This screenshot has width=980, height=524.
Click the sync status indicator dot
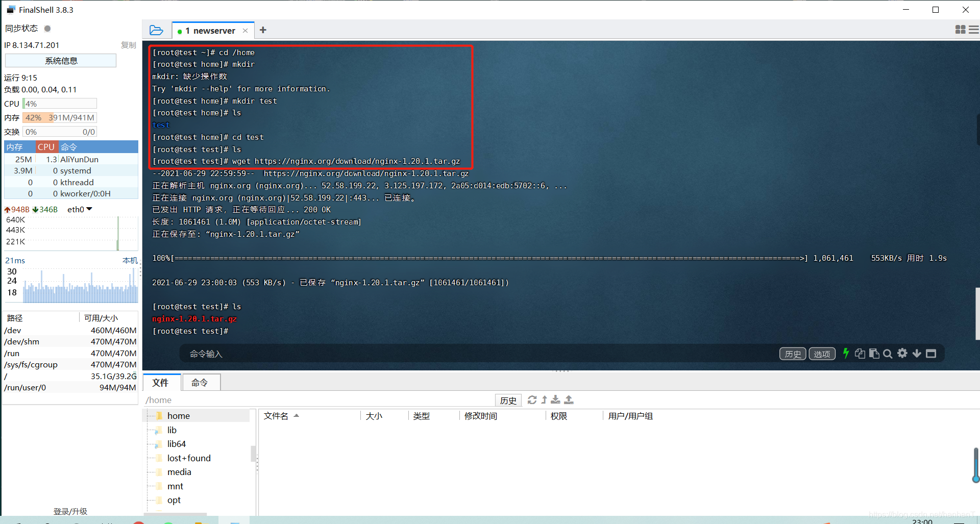[x=47, y=29]
